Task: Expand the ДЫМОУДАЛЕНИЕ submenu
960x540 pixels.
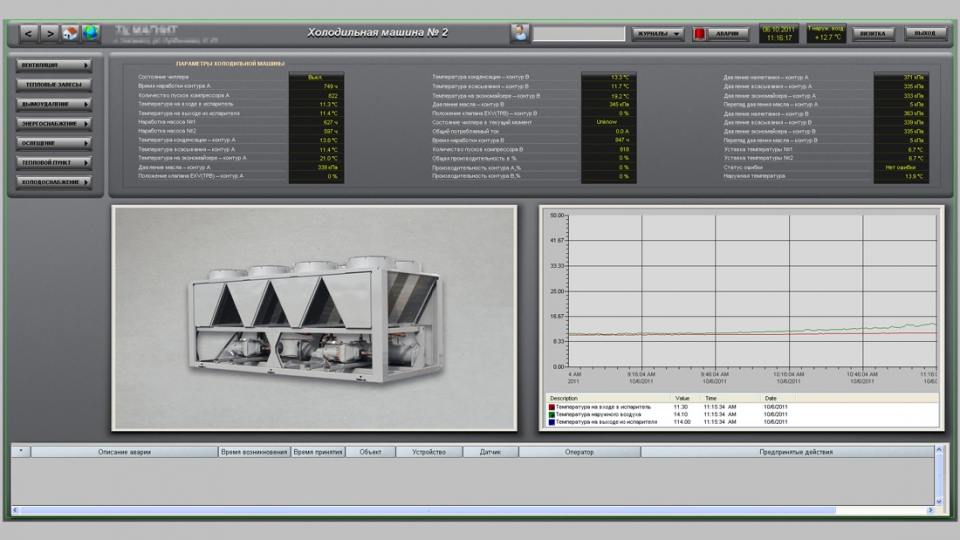Action: pyautogui.click(x=54, y=104)
